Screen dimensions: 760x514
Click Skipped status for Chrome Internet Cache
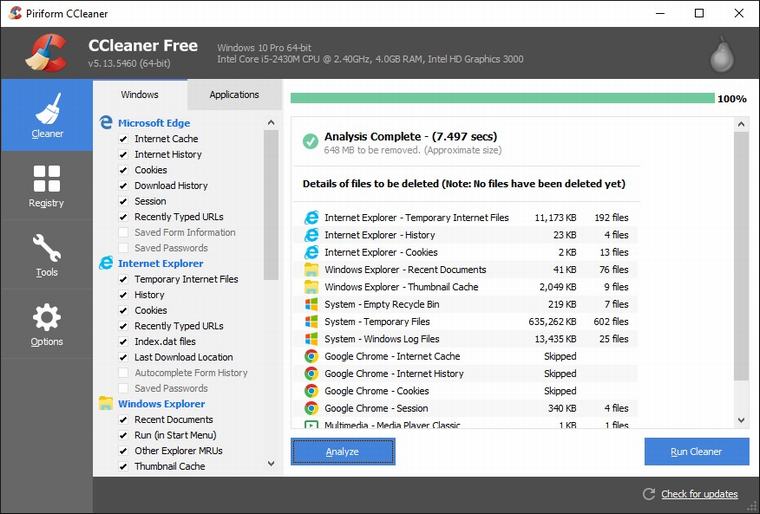pos(560,356)
